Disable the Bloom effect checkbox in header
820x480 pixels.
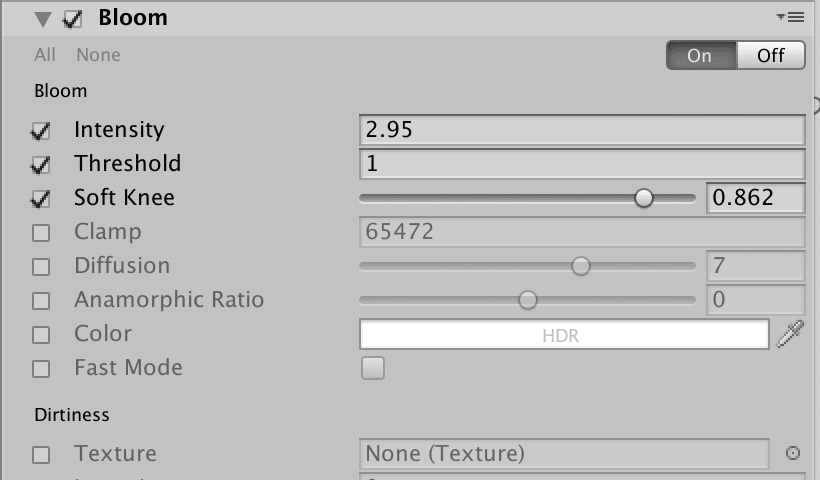(72, 19)
